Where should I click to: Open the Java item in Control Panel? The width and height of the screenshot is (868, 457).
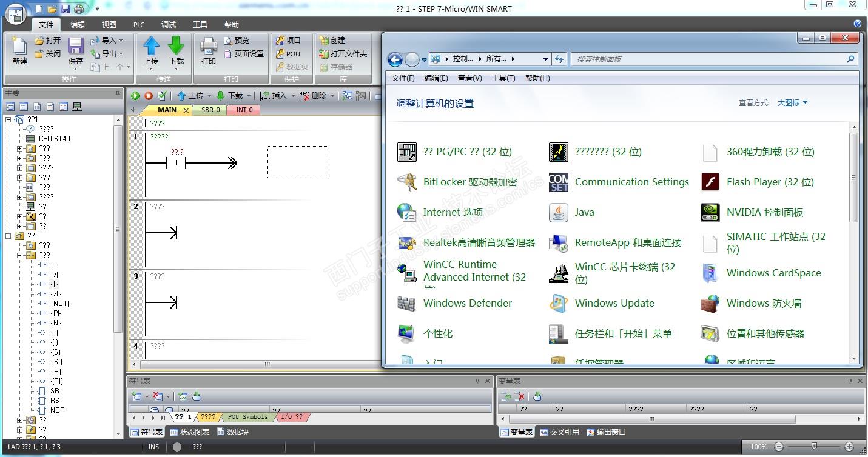click(x=571, y=212)
